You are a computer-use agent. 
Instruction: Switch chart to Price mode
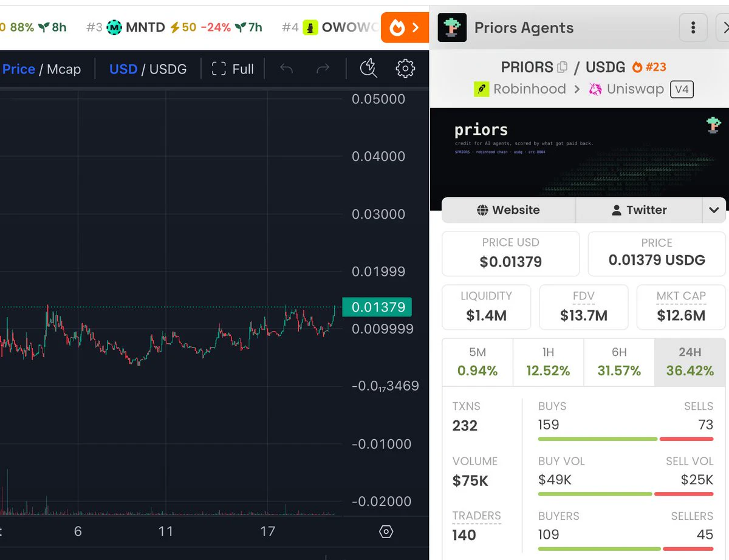(x=19, y=69)
